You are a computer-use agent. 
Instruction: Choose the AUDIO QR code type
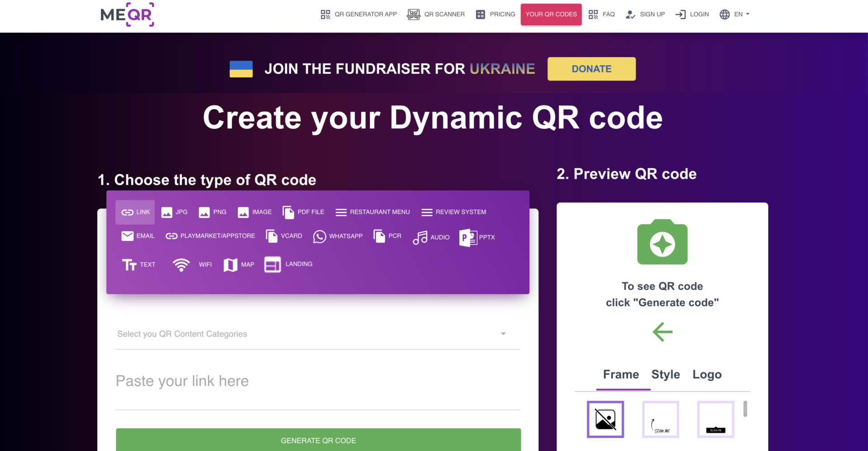[x=431, y=237]
